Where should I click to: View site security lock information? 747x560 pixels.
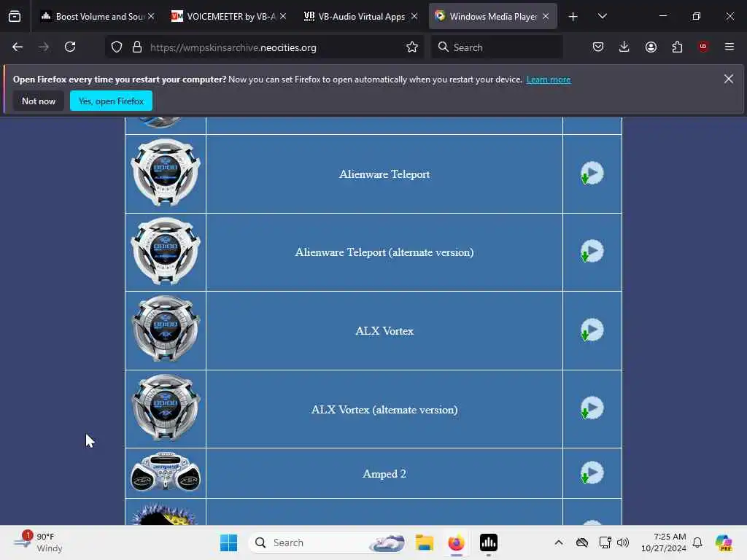pyautogui.click(x=136, y=47)
